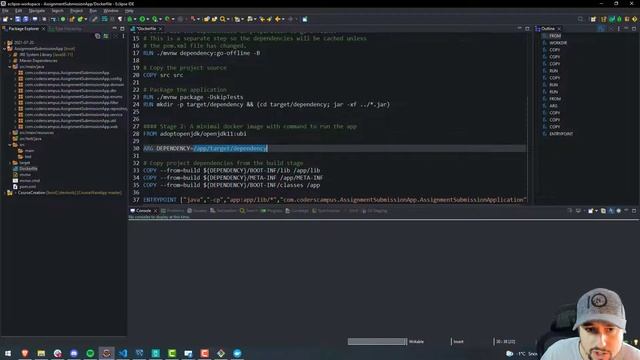Open the Run button dropdown arrow
This screenshot has width=640, height=360.
147,19
